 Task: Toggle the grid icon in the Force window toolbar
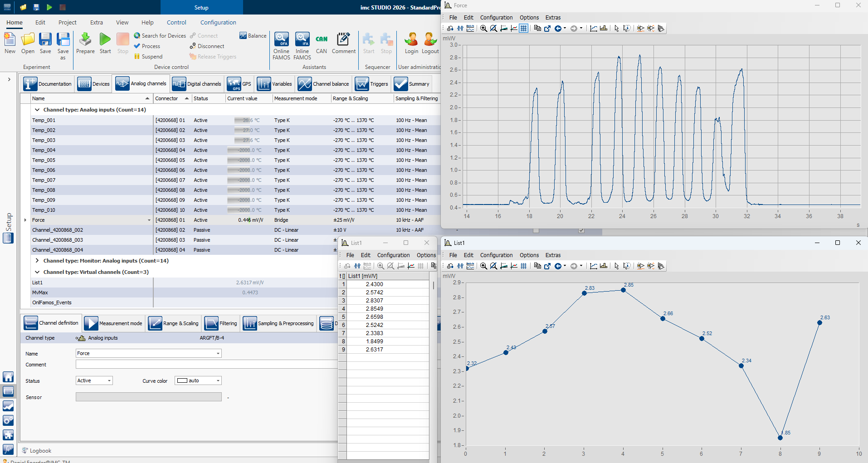click(x=524, y=28)
